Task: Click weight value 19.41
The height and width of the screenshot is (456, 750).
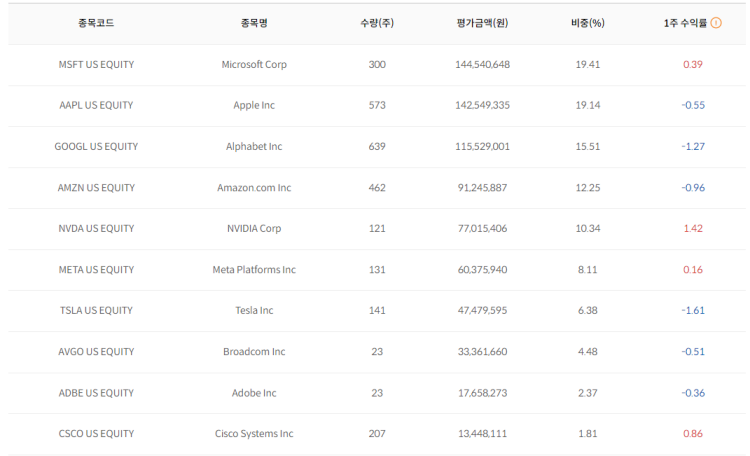Action: pyautogui.click(x=587, y=65)
